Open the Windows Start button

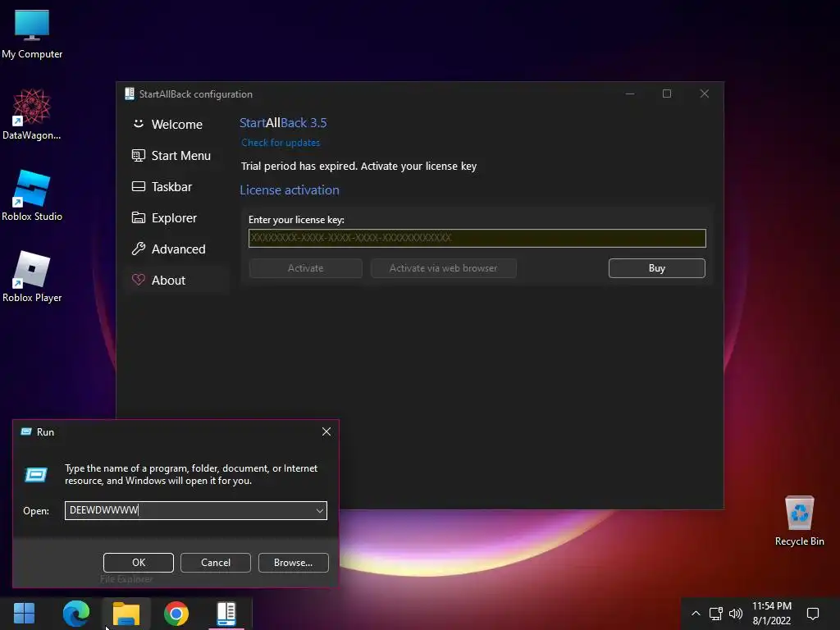(x=24, y=614)
